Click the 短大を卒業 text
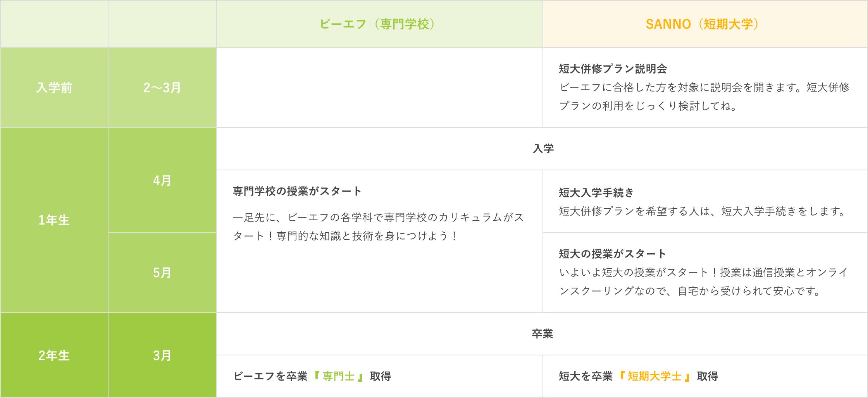 (x=586, y=376)
